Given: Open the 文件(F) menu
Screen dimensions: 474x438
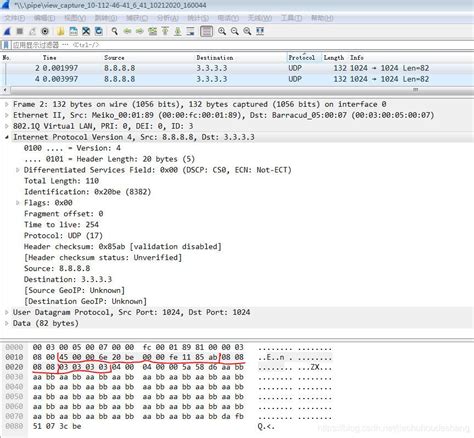Looking at the screenshot, I should (x=14, y=18).
